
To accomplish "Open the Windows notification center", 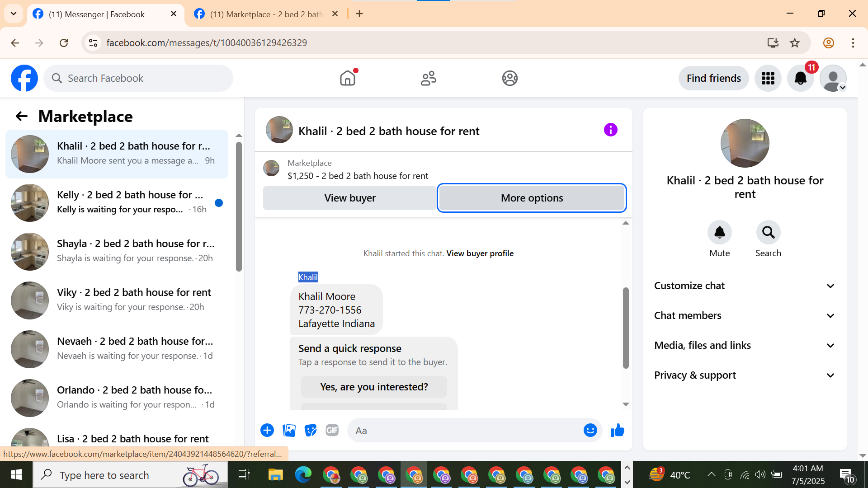I will pos(846,475).
